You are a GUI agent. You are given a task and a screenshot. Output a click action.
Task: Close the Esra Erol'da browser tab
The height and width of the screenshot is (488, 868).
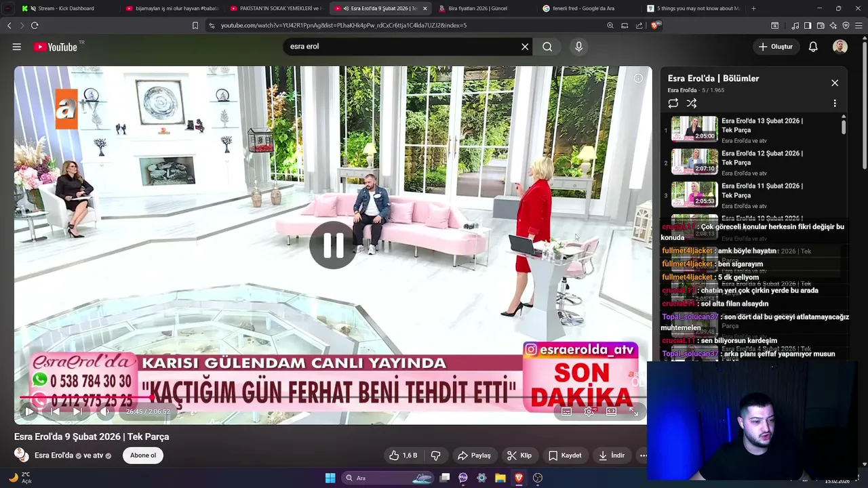tap(425, 8)
